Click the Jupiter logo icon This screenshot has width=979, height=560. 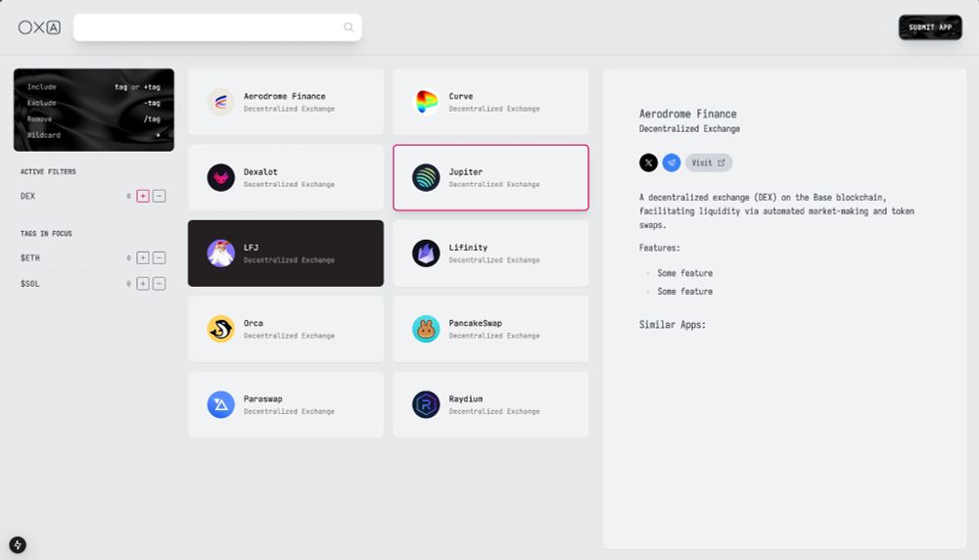(426, 177)
